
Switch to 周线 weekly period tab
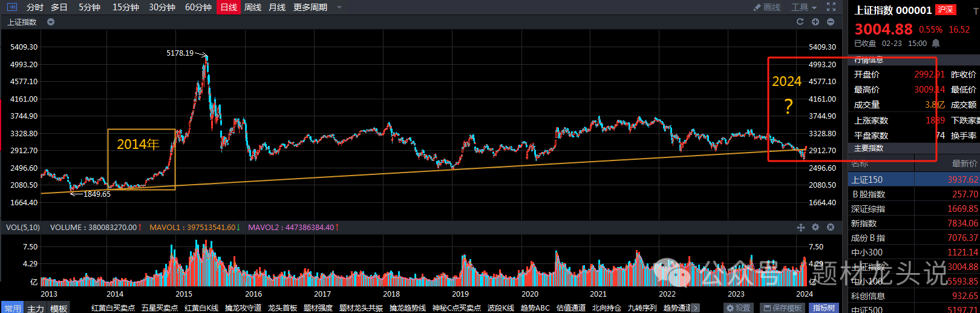(x=253, y=7)
